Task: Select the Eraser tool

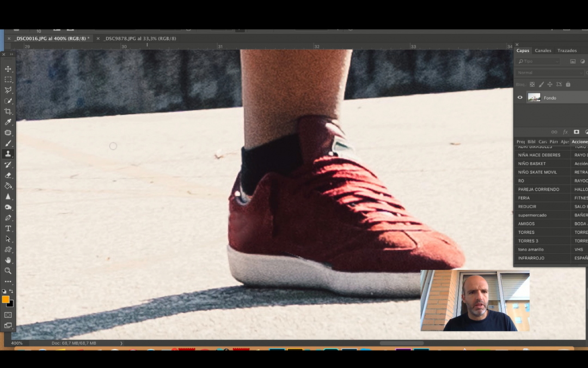Action: (8, 175)
